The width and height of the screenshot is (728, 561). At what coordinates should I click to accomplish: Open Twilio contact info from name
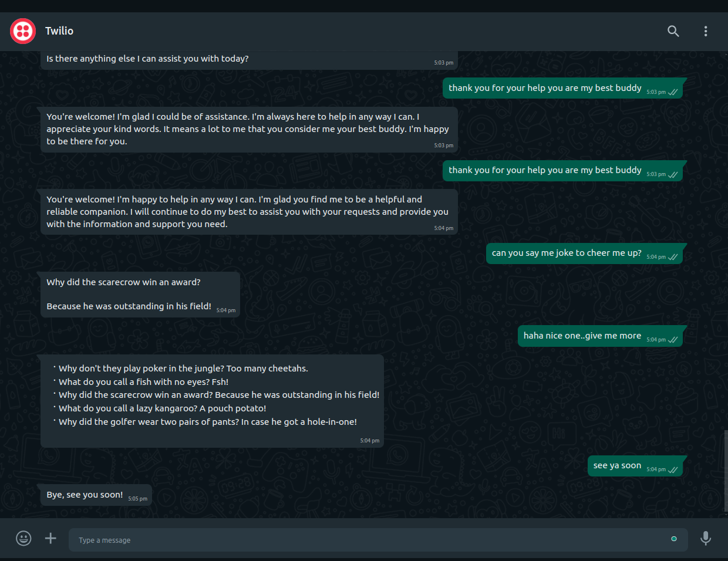click(59, 31)
